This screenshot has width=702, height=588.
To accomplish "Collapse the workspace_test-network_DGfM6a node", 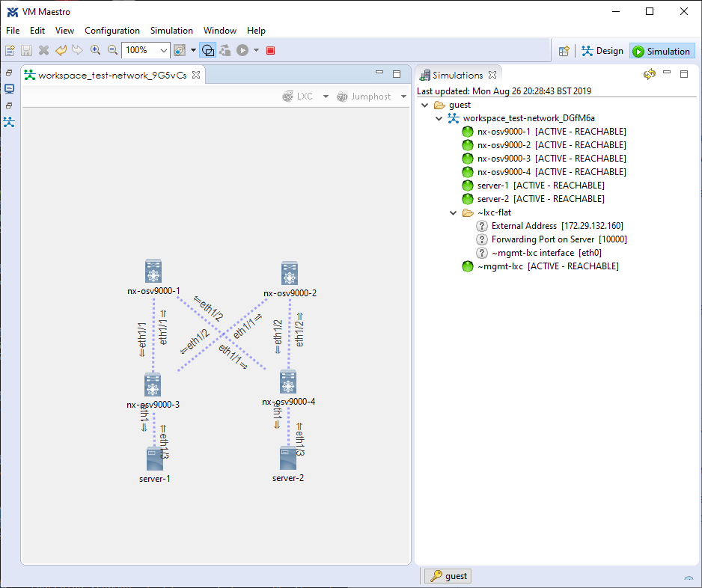I will (x=439, y=119).
